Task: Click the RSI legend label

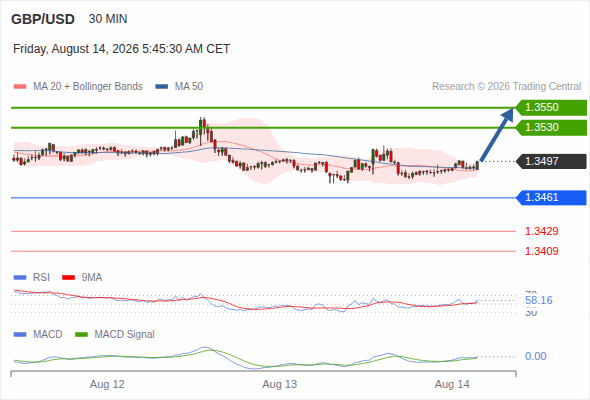Action: [41, 277]
